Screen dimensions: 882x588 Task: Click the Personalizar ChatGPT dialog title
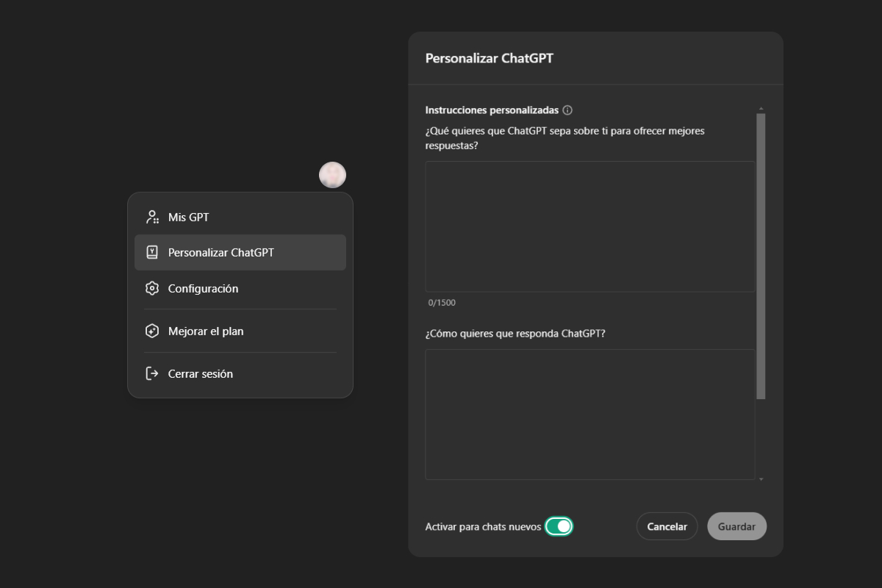489,58
